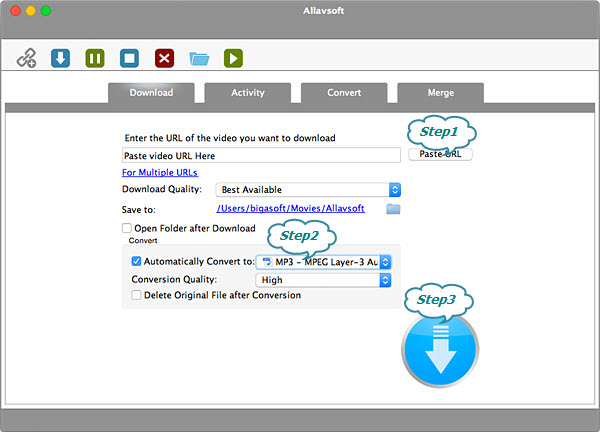This screenshot has width=600, height=432.
Task: Delete the task with the red X icon
Action: [164, 58]
